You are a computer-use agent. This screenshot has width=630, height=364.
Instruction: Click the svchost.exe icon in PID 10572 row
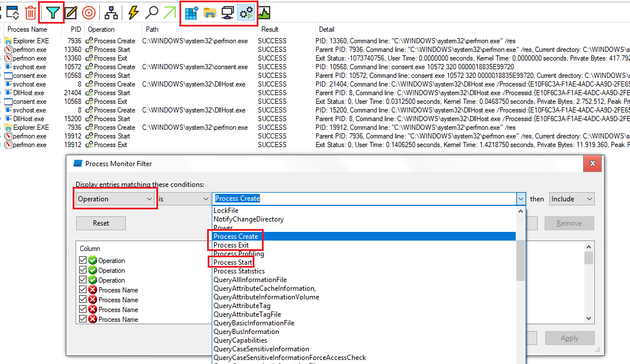[8, 67]
